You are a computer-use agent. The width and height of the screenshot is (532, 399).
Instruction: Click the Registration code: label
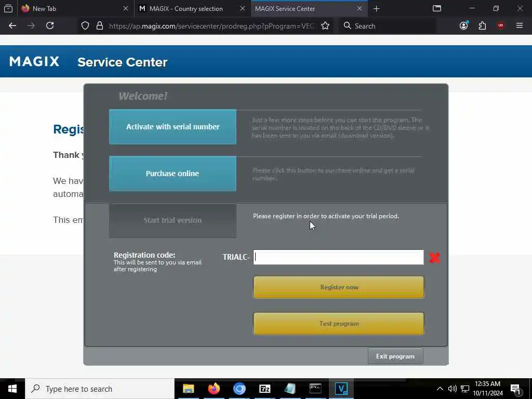144,255
